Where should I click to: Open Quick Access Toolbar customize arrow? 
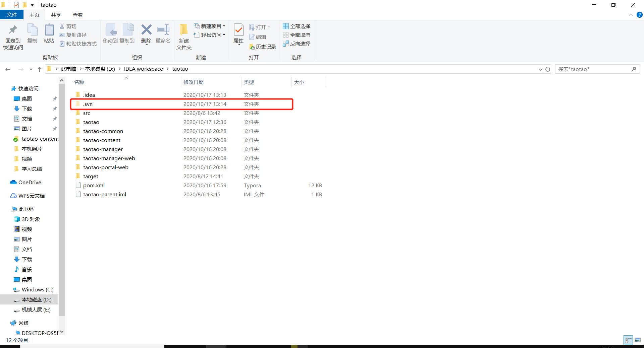coord(33,5)
